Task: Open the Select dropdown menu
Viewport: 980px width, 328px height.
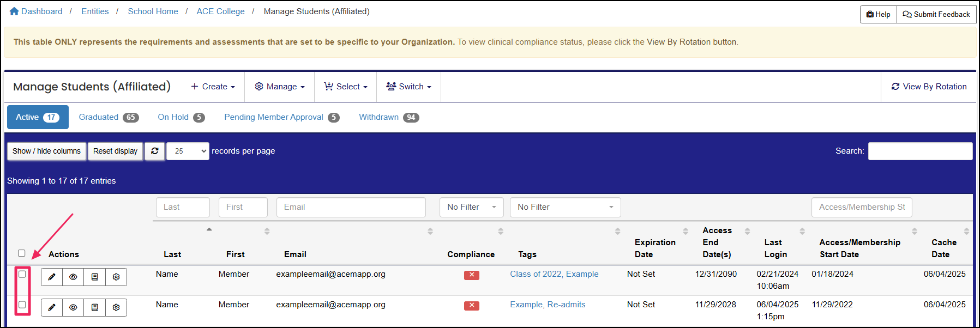Action: pos(346,87)
